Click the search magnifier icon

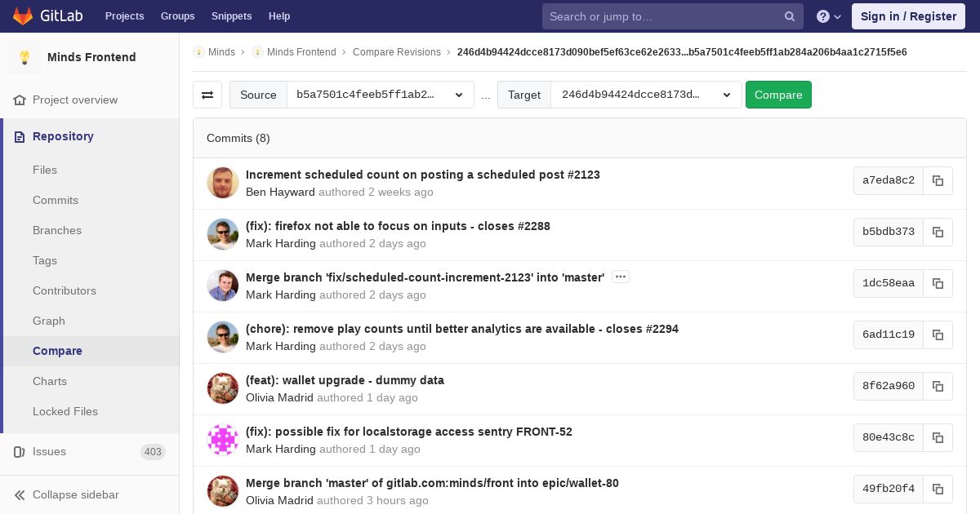pyautogui.click(x=790, y=16)
